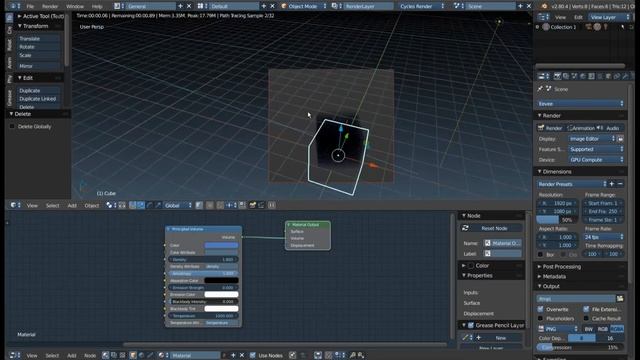
Task: Open the Image Editor display dropdown
Action: 592,139
